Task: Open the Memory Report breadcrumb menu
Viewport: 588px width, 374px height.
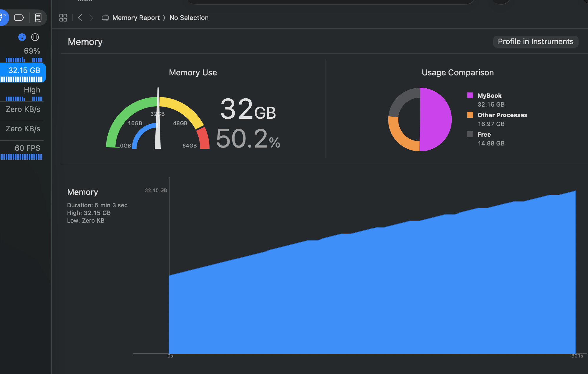Action: [136, 18]
